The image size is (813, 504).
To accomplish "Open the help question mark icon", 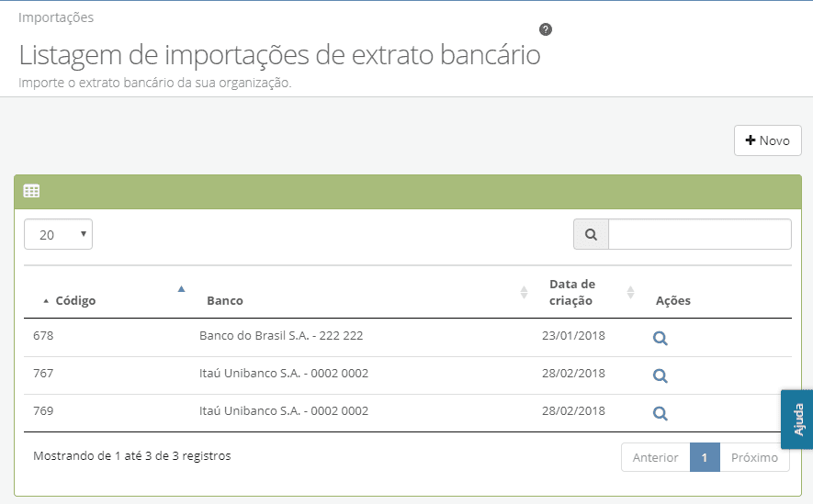I will coord(546,29).
